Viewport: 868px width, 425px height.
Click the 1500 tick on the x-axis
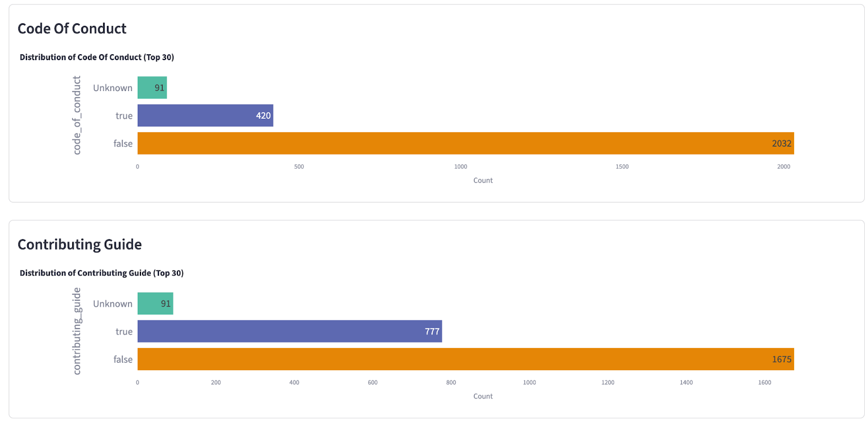tap(622, 166)
